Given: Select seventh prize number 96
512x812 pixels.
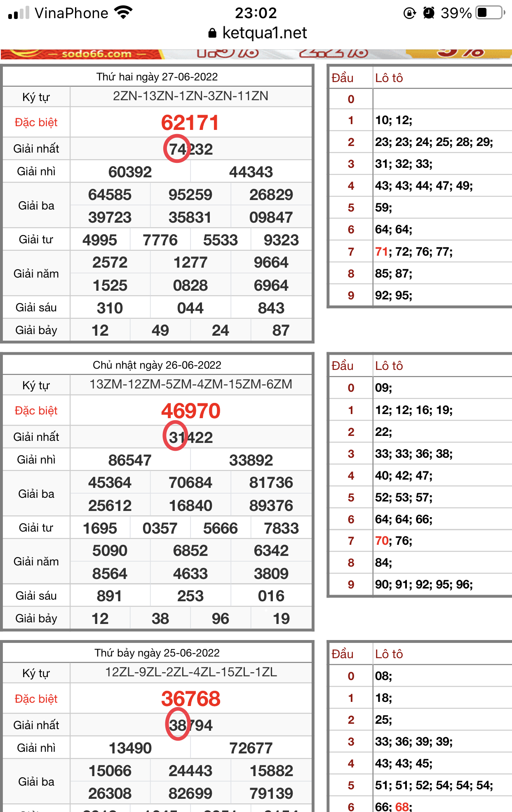Looking at the screenshot, I should click(x=221, y=619).
